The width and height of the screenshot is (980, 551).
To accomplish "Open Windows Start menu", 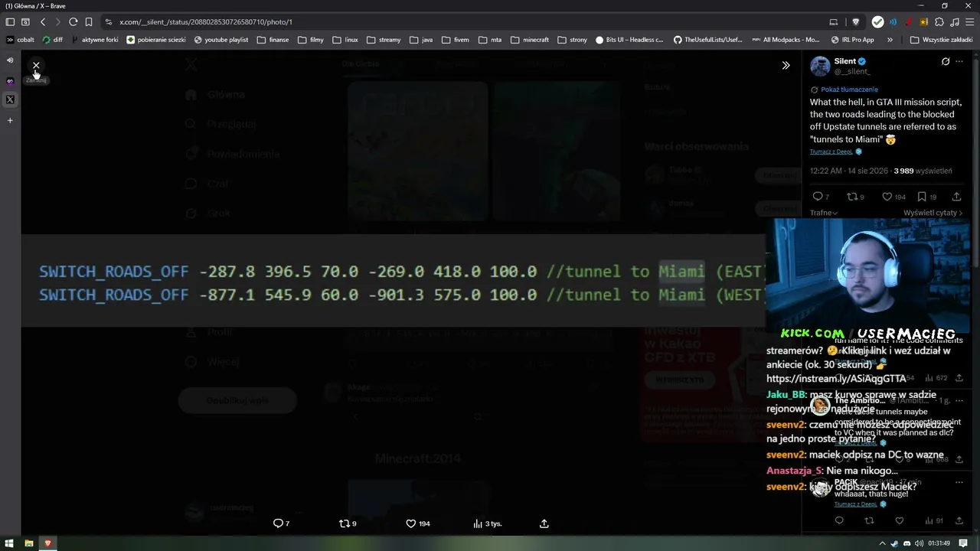I will [10, 543].
